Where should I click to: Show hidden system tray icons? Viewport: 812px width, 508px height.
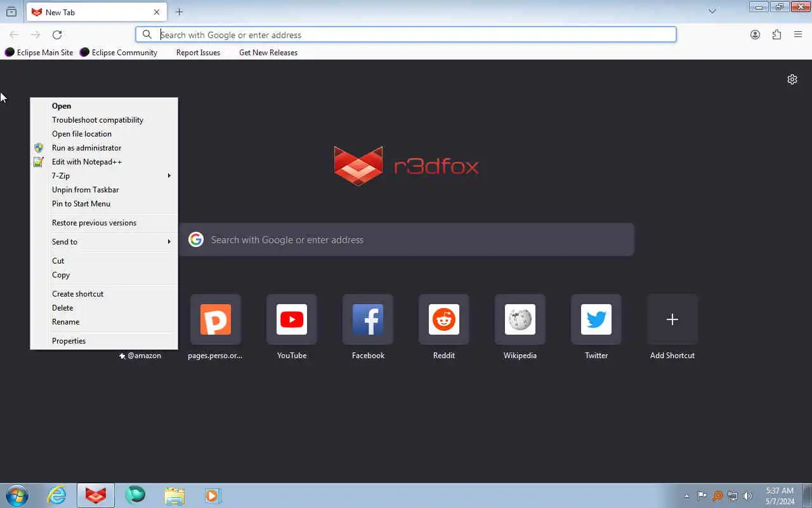686,496
